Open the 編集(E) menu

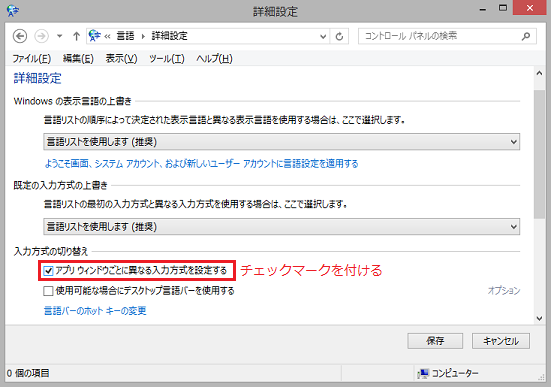tap(78, 59)
